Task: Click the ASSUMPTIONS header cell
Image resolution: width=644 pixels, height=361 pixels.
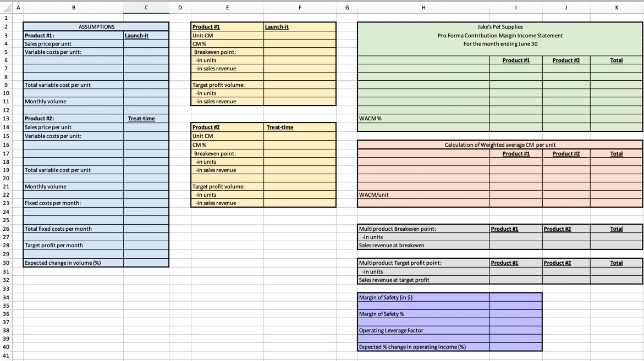Action: 95,26
